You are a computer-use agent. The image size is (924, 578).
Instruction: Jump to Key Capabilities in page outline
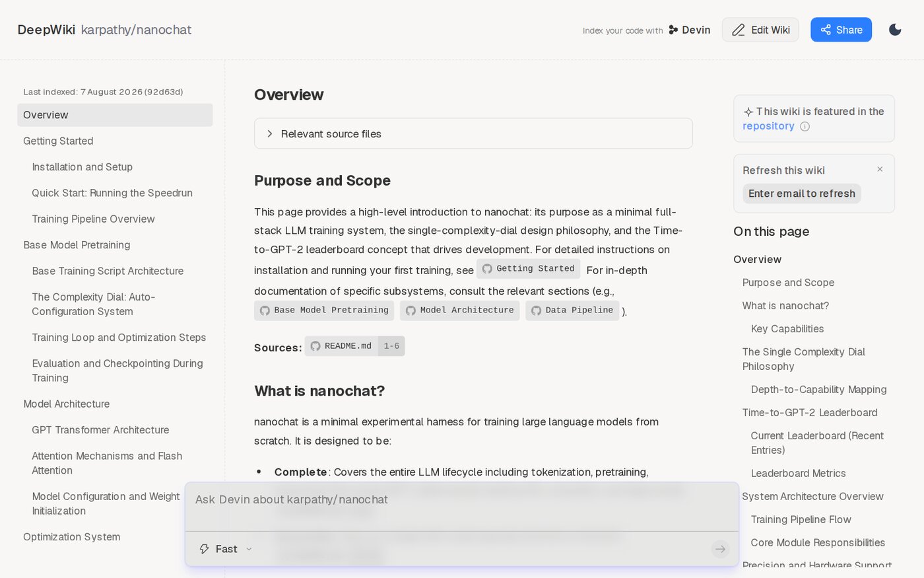pyautogui.click(x=787, y=329)
